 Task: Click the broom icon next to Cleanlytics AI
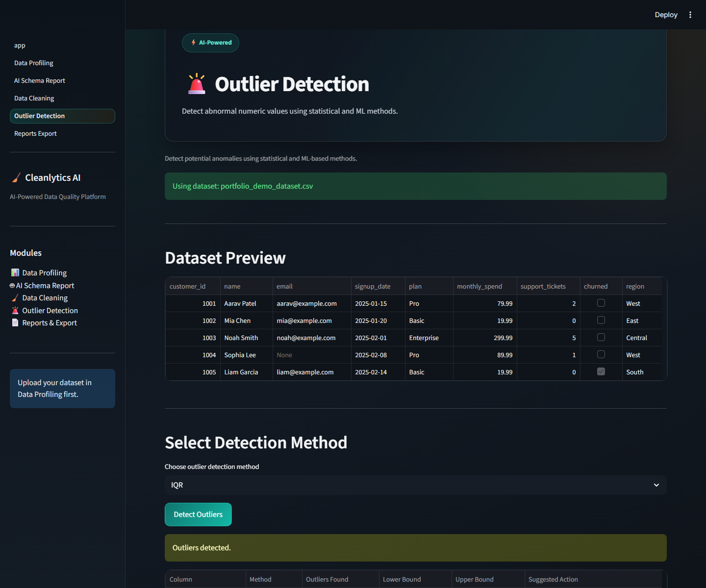tap(16, 178)
